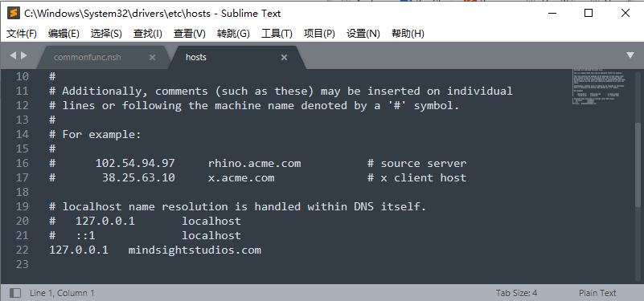Click the 'Additionally, comments' line 11 text
This screenshot has width=644, height=301.
281,91
